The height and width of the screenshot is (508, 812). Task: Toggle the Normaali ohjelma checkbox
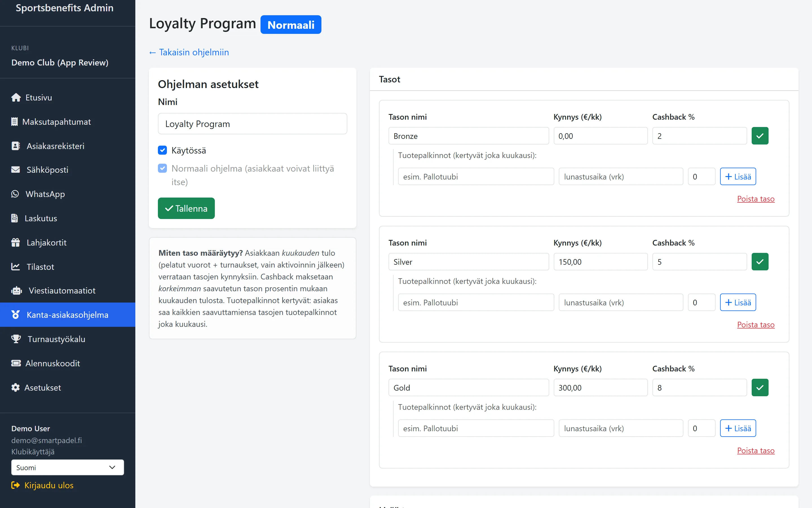[x=162, y=168]
